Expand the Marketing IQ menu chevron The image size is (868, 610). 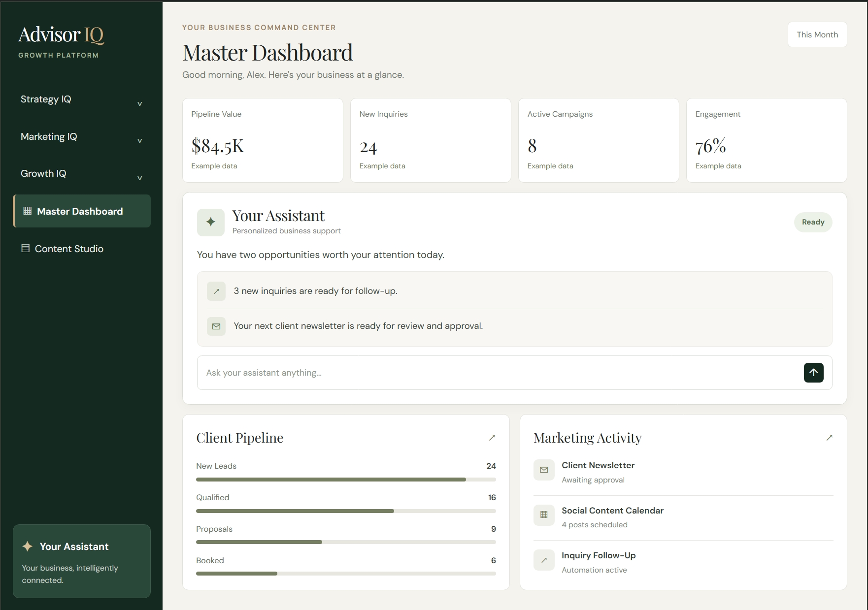point(139,140)
